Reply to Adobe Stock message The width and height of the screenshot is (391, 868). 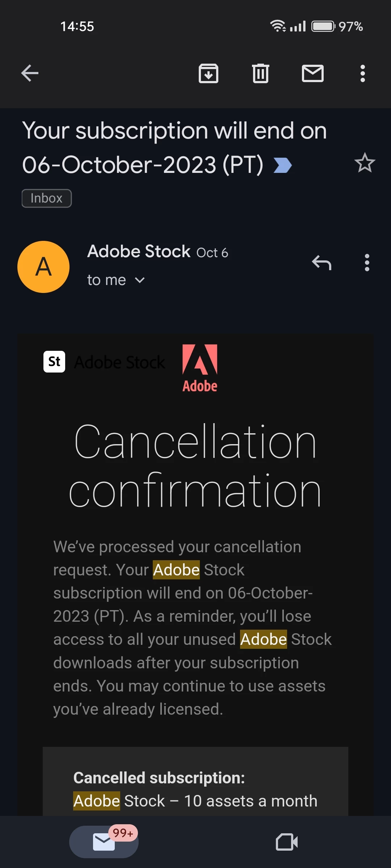[x=321, y=263]
